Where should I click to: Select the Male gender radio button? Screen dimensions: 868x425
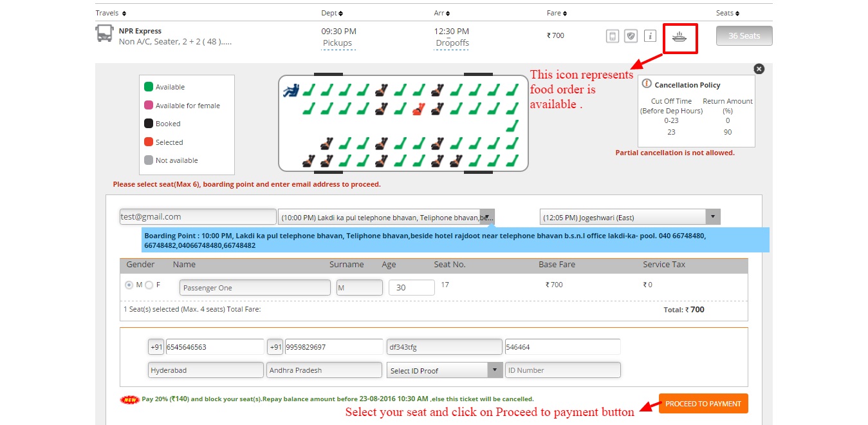(129, 285)
